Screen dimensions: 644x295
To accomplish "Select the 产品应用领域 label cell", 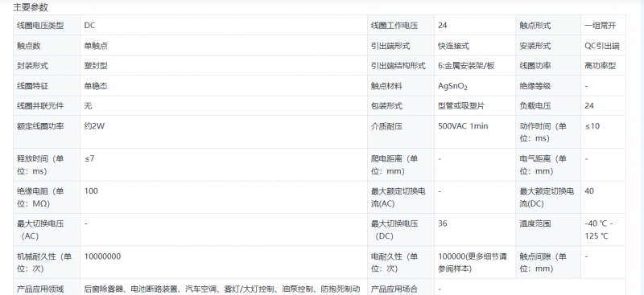I will click(47, 289).
